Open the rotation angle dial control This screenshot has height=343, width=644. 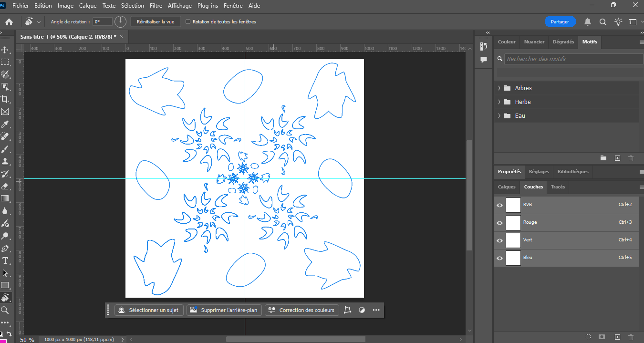[120, 21]
